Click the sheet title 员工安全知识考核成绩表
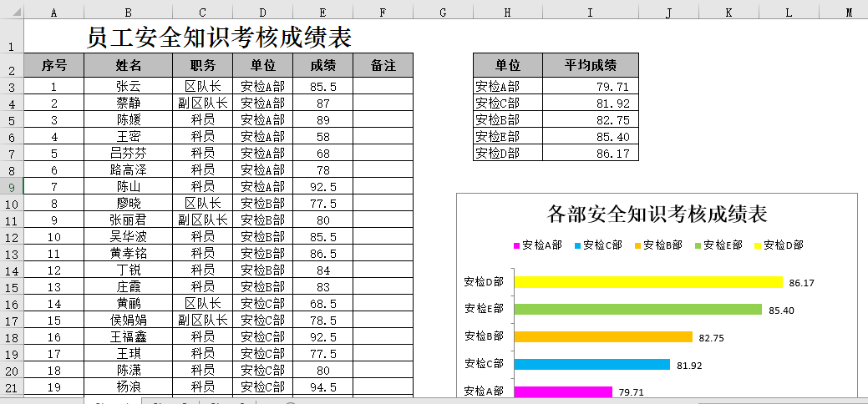 coord(219,38)
